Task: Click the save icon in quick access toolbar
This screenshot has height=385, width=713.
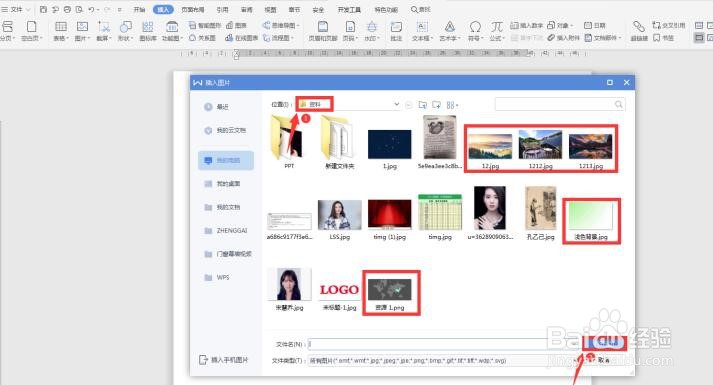Action: pyautogui.click(x=43, y=9)
